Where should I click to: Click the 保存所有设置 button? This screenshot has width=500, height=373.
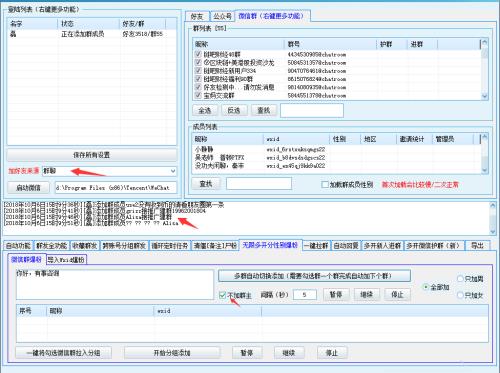[x=92, y=155]
